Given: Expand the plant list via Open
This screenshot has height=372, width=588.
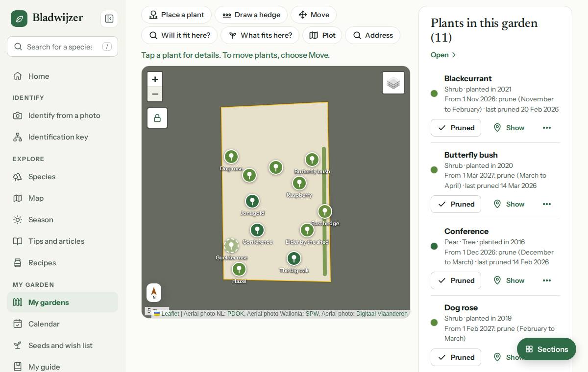Looking at the screenshot, I should tap(443, 55).
